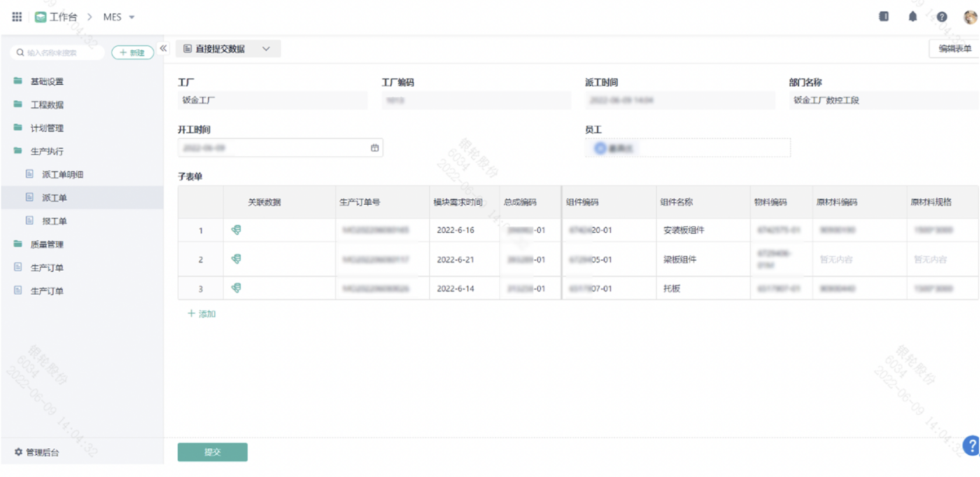This screenshot has height=477, width=980.
Task: Click the 组件名称 column header
Action: (703, 202)
